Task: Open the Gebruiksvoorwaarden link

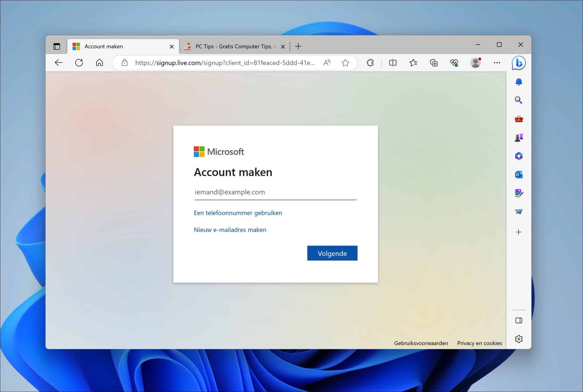Action: point(421,343)
